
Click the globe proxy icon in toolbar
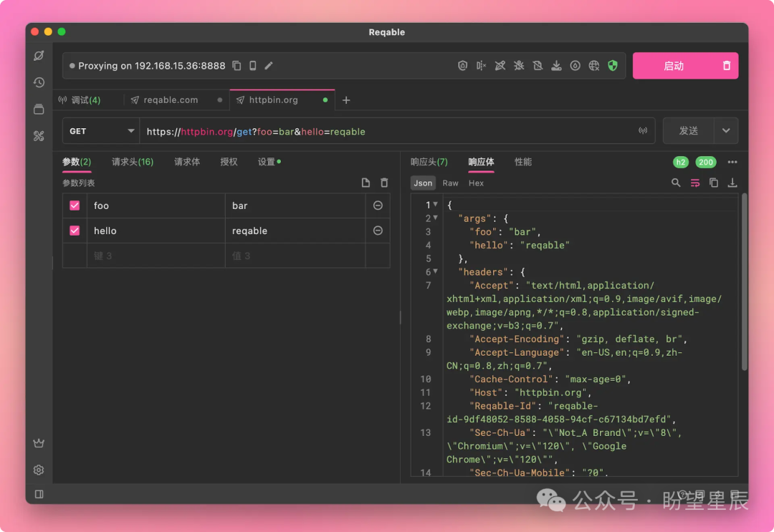pyautogui.click(x=594, y=66)
